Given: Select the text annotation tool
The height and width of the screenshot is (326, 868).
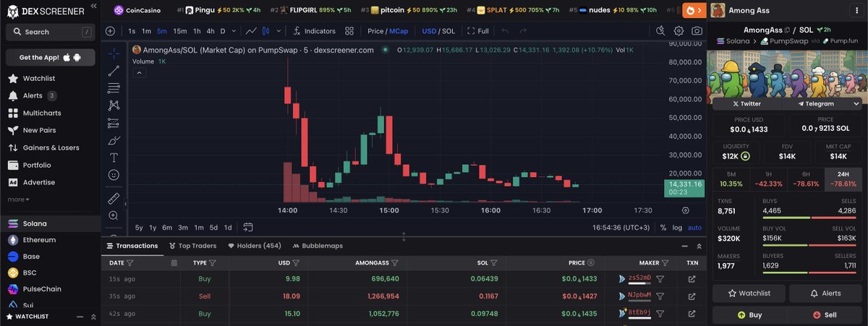Looking at the screenshot, I should pyautogui.click(x=114, y=158).
